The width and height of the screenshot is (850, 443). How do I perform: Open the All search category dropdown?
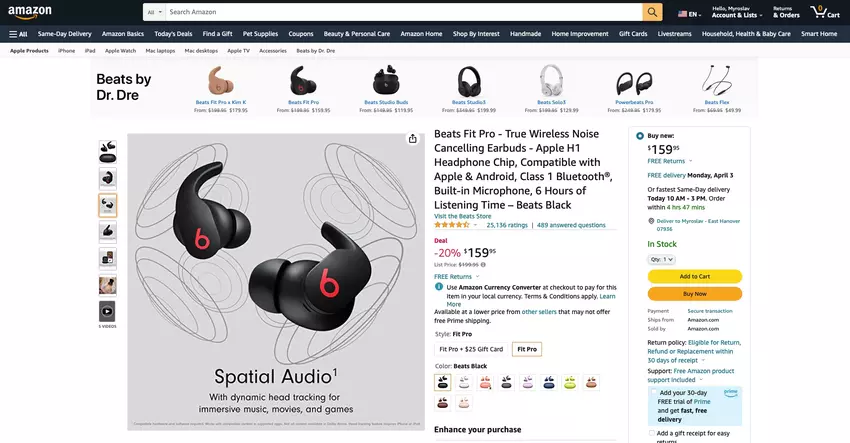pyautogui.click(x=154, y=12)
